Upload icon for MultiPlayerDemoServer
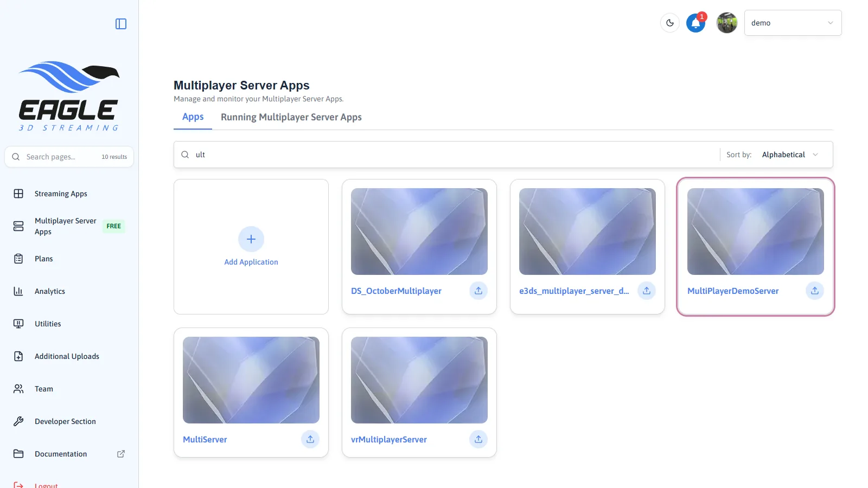 [815, 291]
